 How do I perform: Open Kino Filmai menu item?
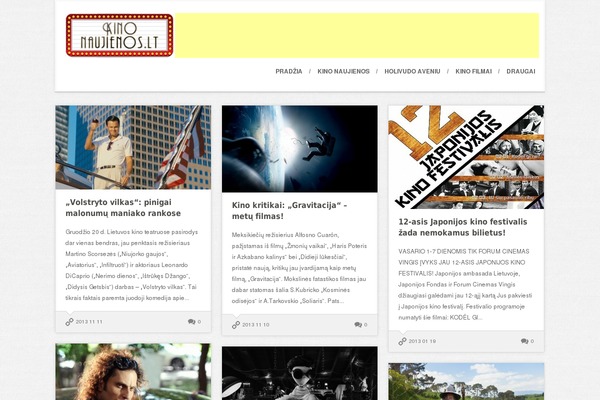(x=474, y=72)
